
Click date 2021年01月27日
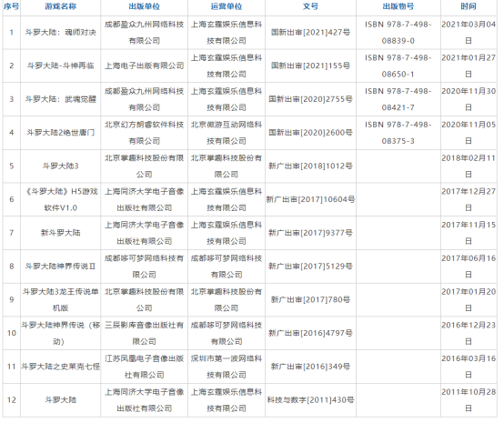point(469,65)
